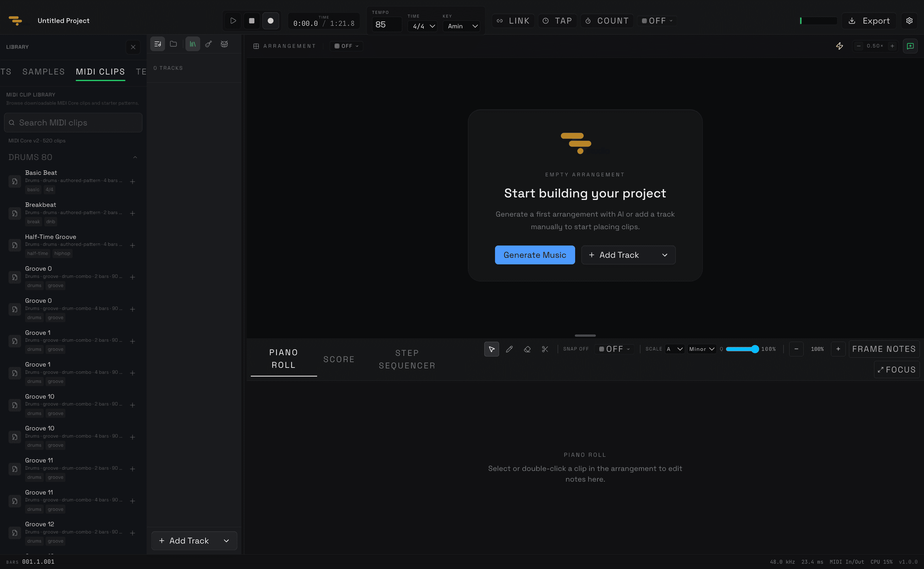The height and width of the screenshot is (569, 924).
Task: Open the guitar instruments icon
Action: [x=208, y=44]
